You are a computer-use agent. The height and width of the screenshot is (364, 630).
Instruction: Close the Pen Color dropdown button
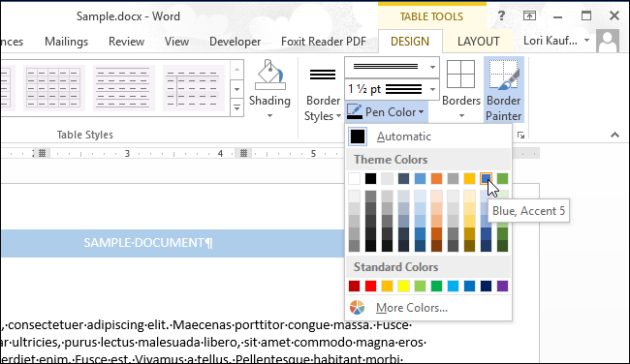click(x=386, y=112)
